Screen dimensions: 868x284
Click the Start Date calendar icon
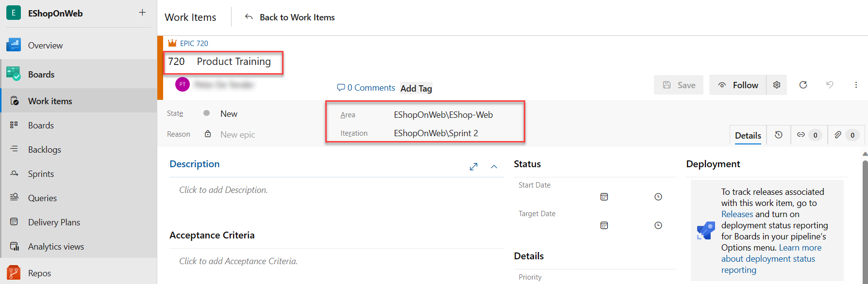604,197
